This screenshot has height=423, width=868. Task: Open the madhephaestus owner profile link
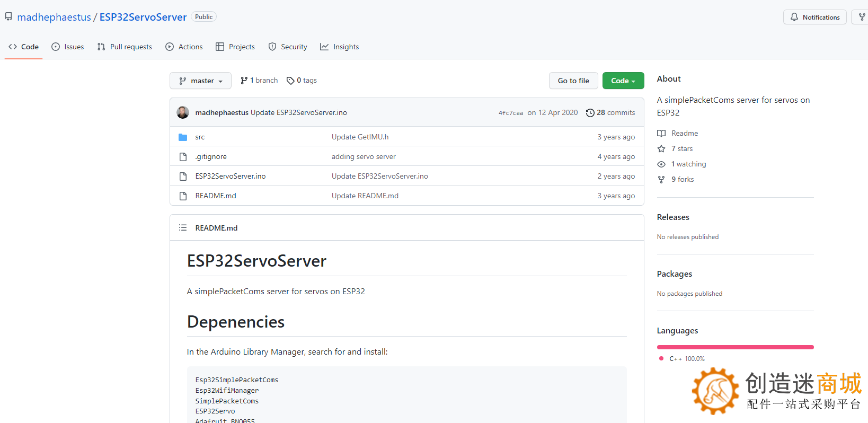coord(54,17)
